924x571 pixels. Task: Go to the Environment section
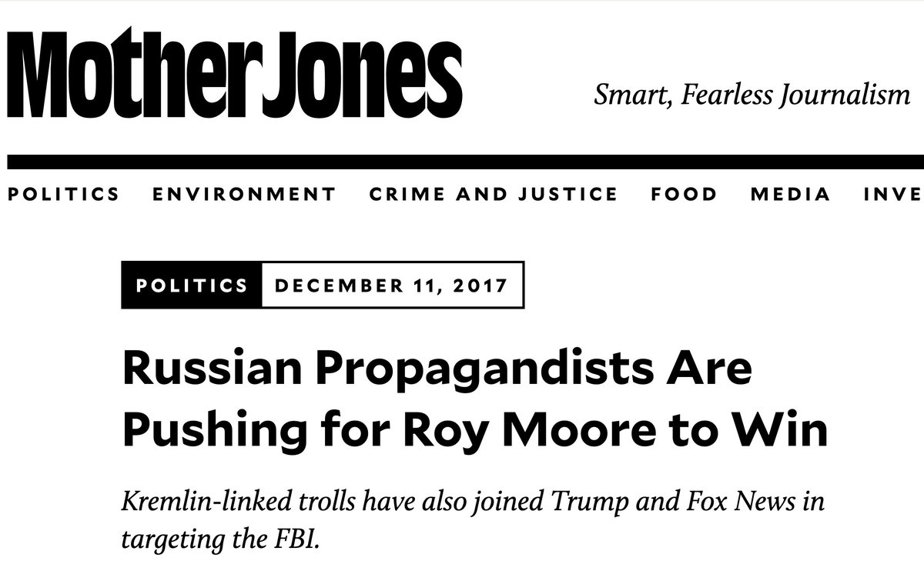(244, 194)
